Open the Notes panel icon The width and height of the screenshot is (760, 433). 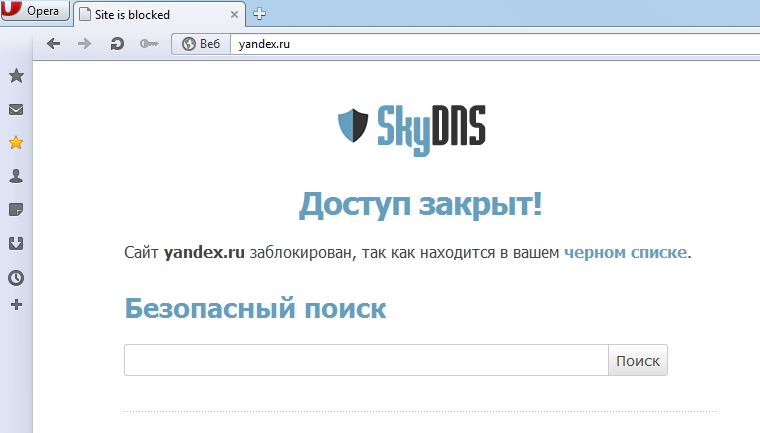16,209
